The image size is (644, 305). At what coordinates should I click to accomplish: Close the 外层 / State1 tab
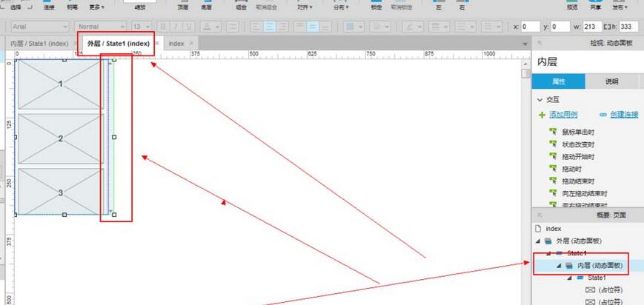coord(157,43)
